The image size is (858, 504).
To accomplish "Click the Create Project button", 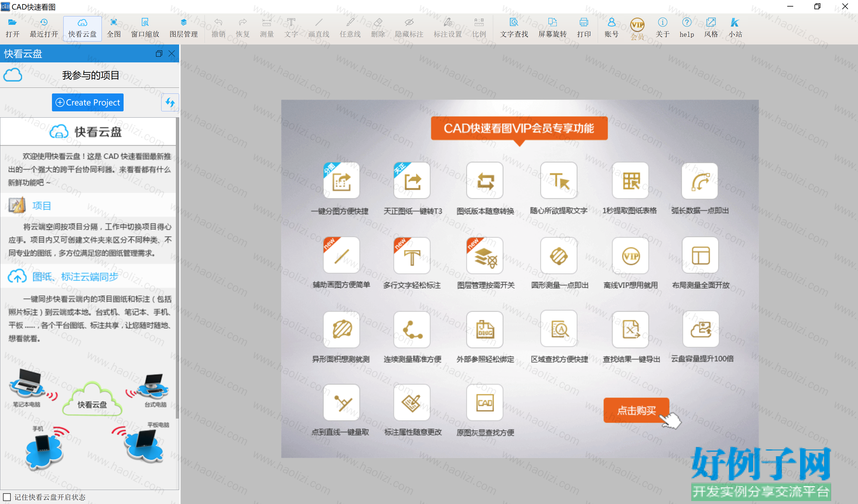I will tap(87, 102).
